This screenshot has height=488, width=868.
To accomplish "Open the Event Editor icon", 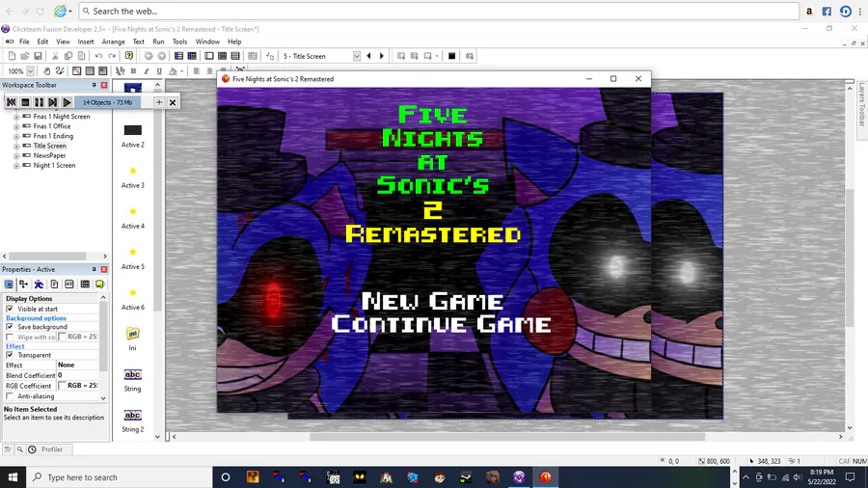I will [x=222, y=56].
